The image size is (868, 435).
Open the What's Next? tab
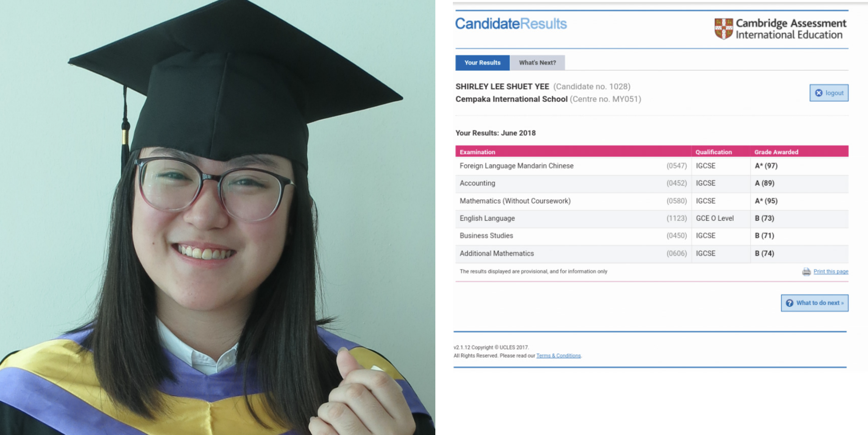(x=537, y=63)
